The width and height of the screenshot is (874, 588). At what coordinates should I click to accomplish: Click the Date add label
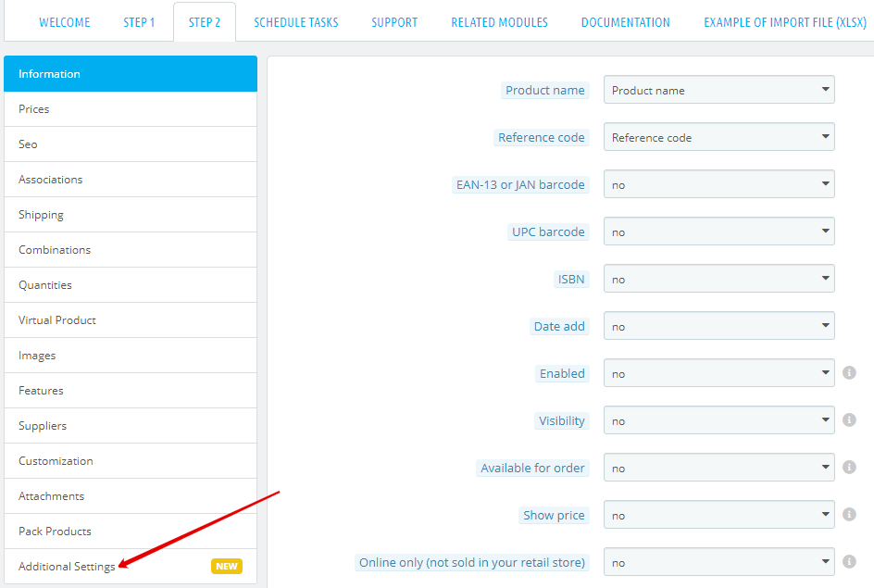[559, 326]
